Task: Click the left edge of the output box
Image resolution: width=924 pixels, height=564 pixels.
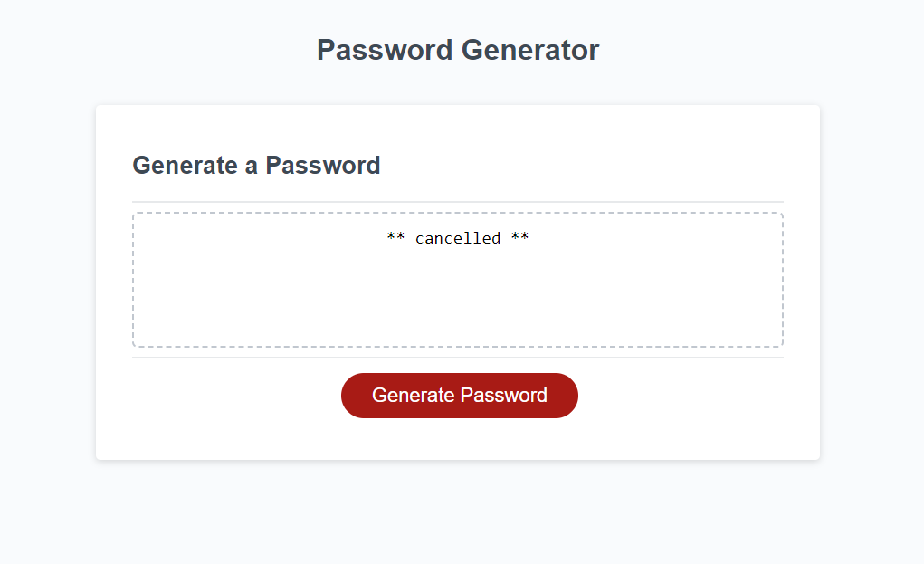Action: (133, 279)
